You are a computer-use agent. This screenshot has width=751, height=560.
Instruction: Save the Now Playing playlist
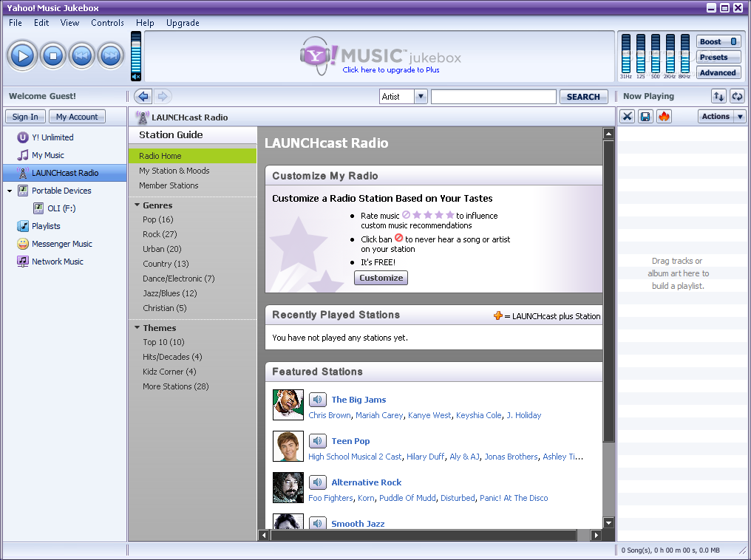645,116
